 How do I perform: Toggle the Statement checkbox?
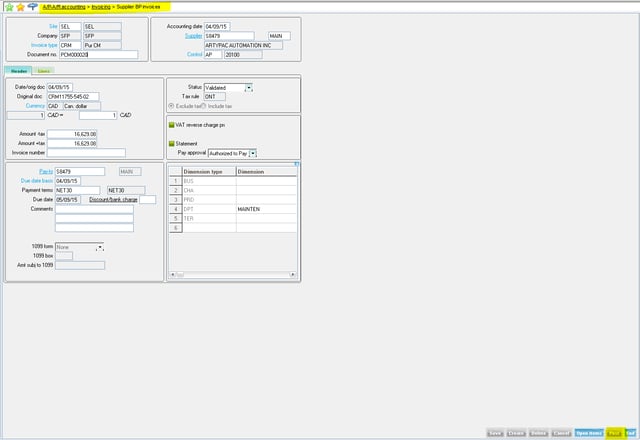172,144
